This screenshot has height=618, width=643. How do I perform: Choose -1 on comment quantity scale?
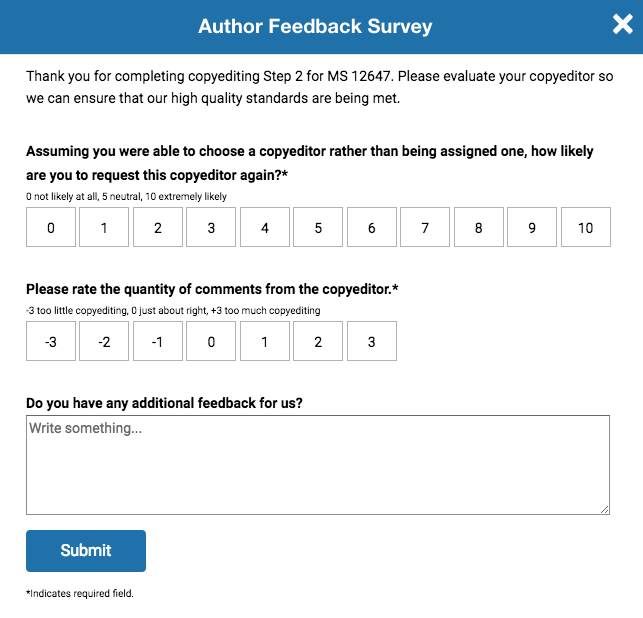tap(158, 341)
